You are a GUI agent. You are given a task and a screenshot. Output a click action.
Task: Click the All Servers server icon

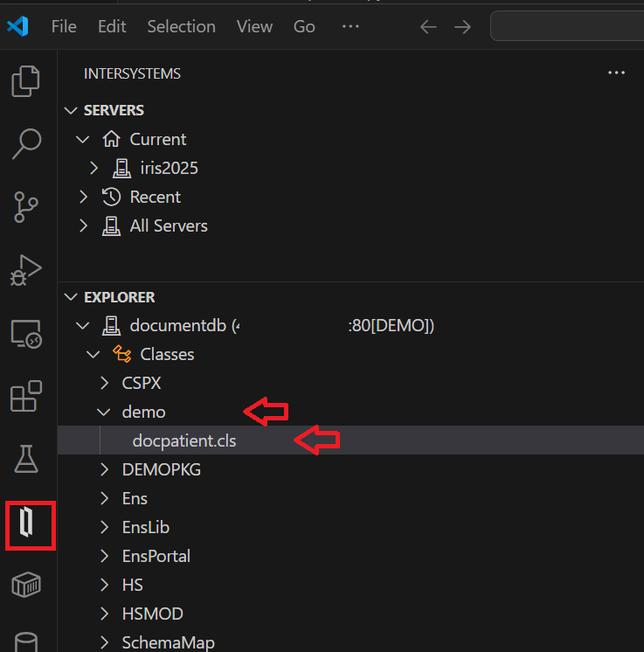point(112,225)
